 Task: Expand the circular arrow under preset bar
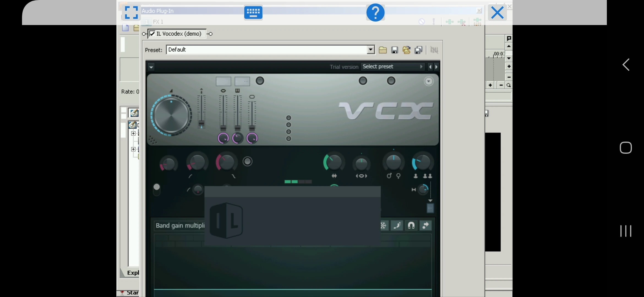(x=429, y=81)
